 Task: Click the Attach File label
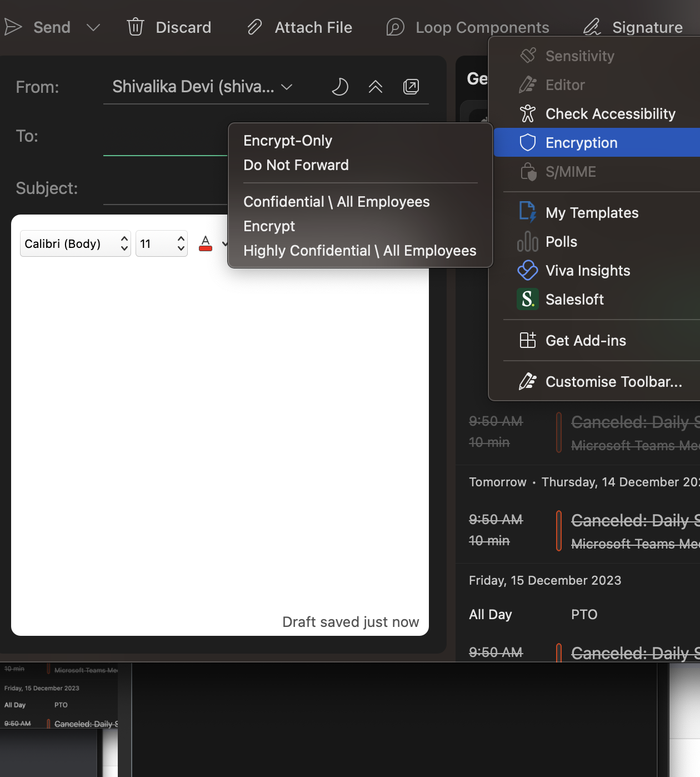(x=313, y=27)
